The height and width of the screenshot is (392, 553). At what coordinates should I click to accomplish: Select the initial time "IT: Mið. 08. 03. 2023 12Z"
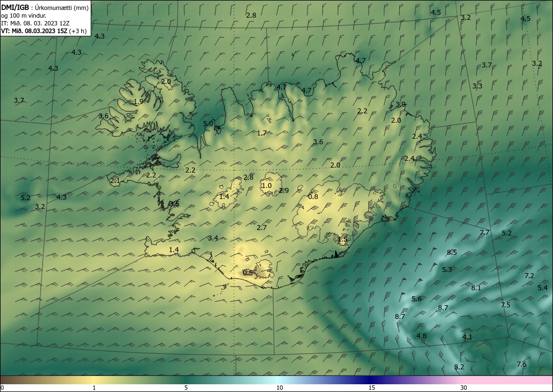(x=35, y=23)
